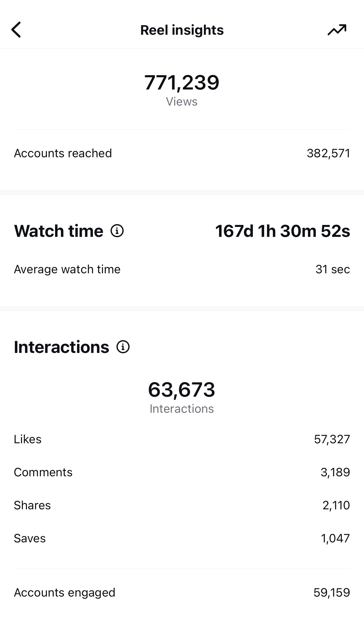Tap the Watch time heading
This screenshot has width=364, height=620.
(59, 231)
